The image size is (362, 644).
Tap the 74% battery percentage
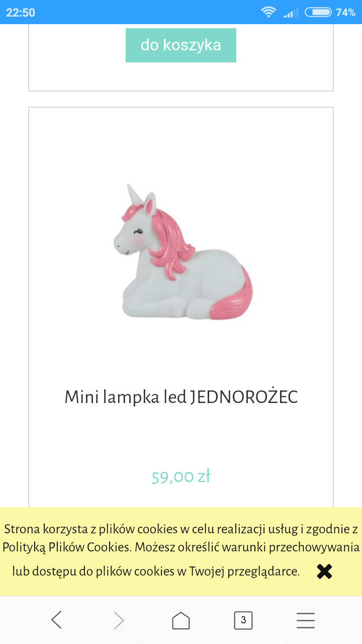click(346, 13)
